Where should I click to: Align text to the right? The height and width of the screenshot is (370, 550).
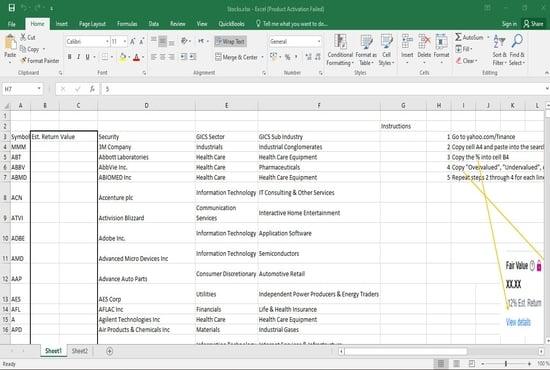[x=171, y=57]
